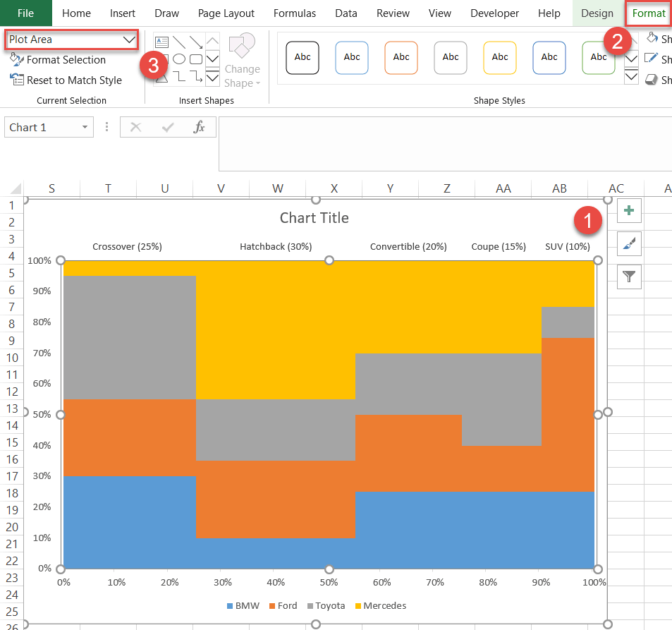This screenshot has width=672, height=630.
Task: Click the Toyota legend entry
Action: [x=326, y=605]
